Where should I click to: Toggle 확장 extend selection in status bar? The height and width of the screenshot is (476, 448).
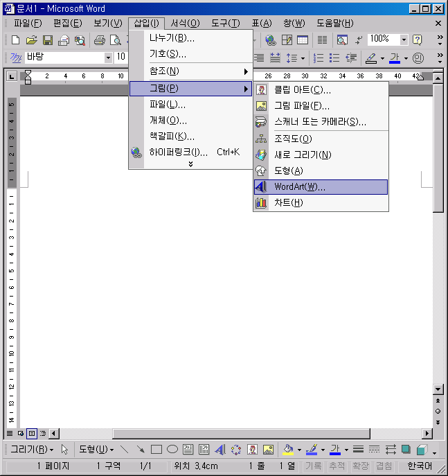click(360, 466)
